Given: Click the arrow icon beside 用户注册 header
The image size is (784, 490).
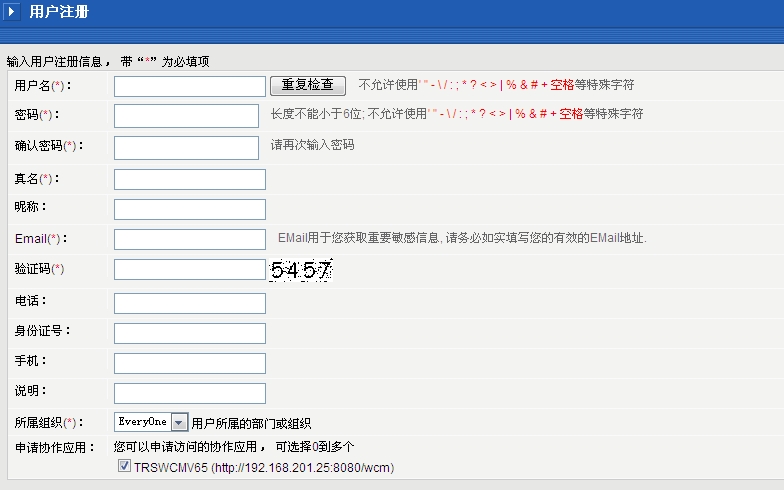Looking at the screenshot, I should (x=11, y=11).
